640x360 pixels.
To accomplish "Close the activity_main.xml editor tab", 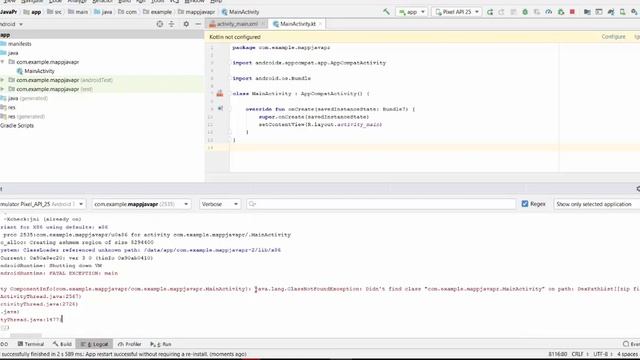I will tap(263, 24).
